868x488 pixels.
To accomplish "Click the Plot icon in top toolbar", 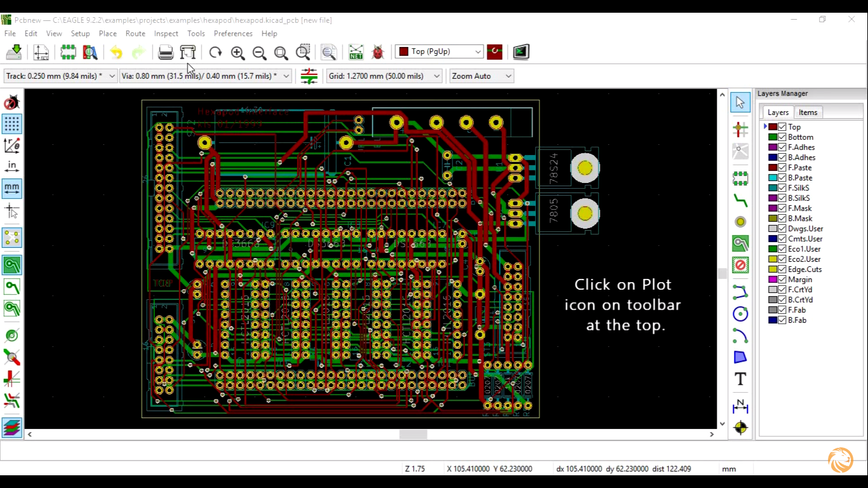I will pos(187,52).
